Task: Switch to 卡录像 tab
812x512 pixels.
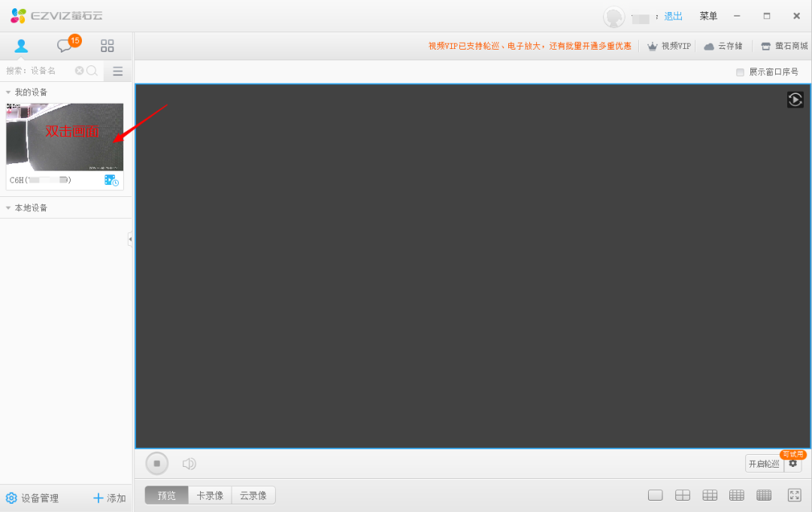Action: tap(210, 495)
